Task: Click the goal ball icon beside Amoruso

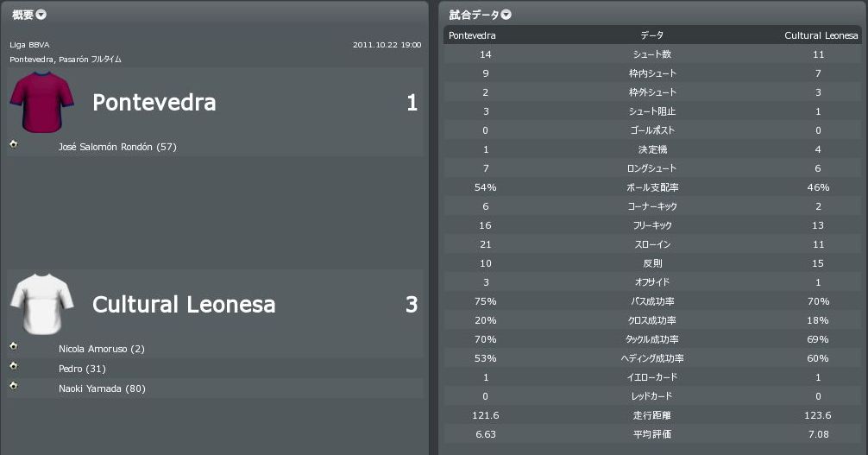Action: pyautogui.click(x=13, y=346)
